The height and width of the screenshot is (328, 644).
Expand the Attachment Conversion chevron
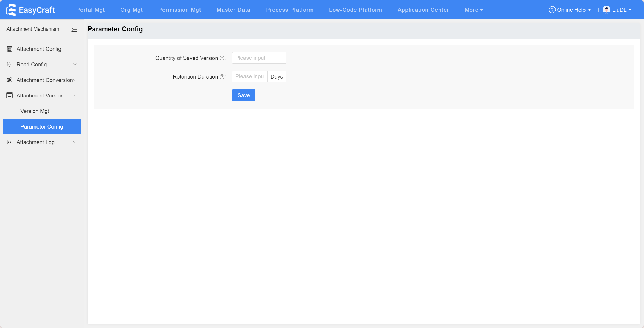[x=75, y=80]
